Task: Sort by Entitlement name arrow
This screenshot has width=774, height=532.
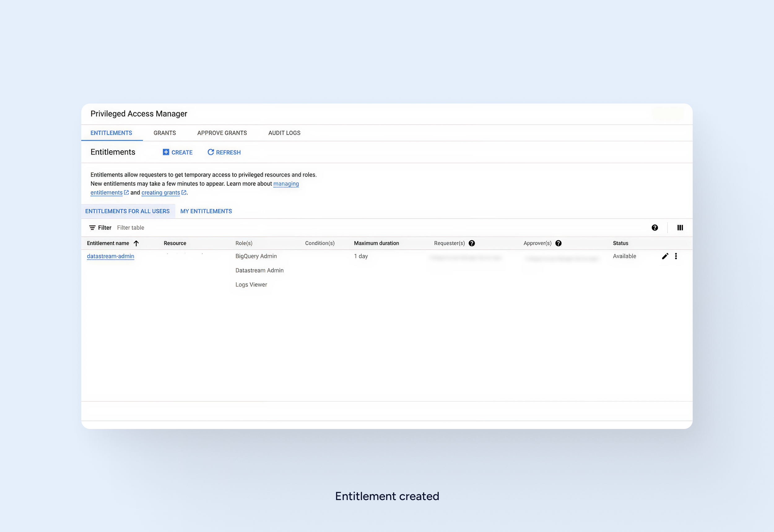Action: pyautogui.click(x=136, y=243)
